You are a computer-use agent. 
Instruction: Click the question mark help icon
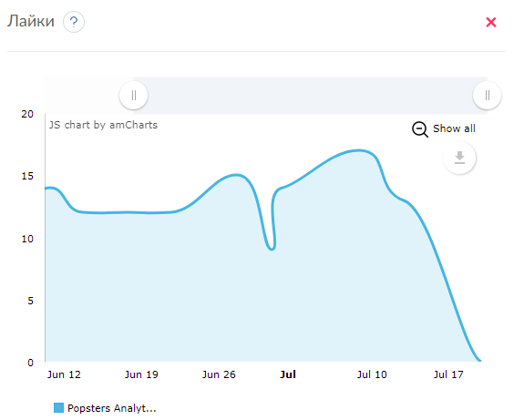pos(74,22)
